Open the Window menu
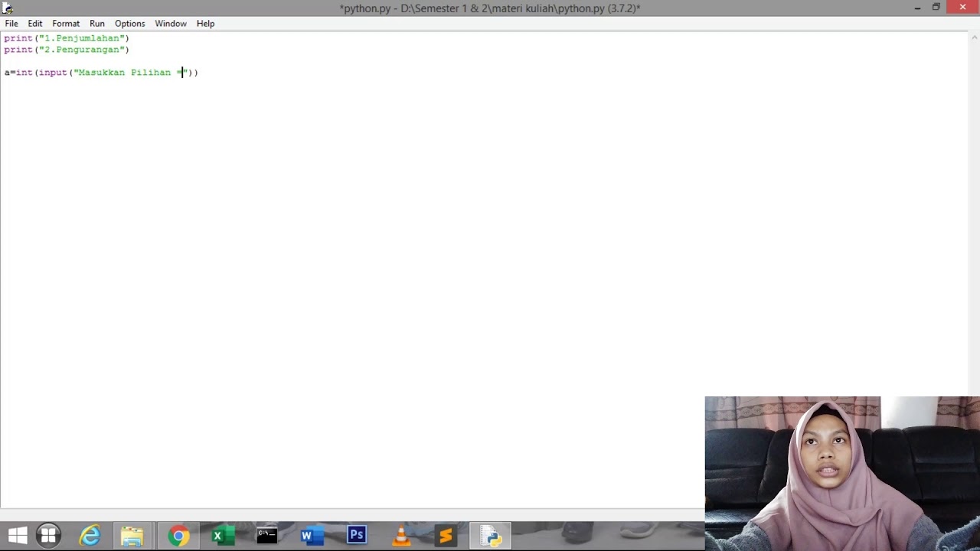The image size is (980, 551). pos(171,24)
